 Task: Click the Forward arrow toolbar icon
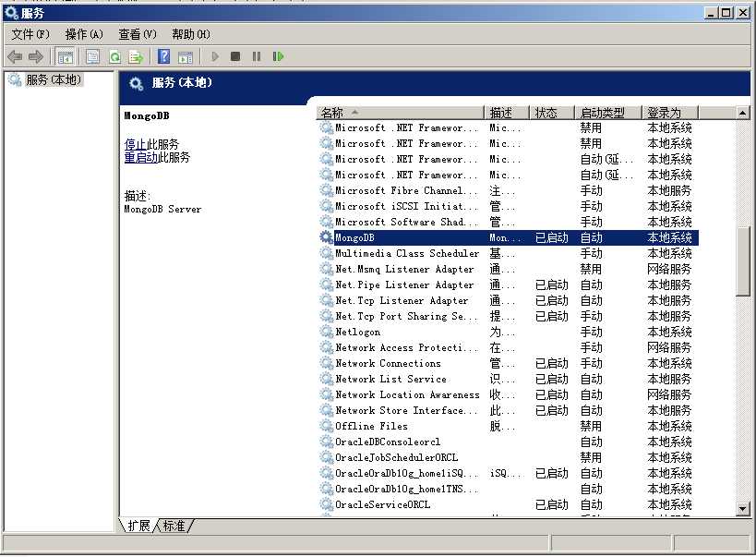(x=36, y=57)
